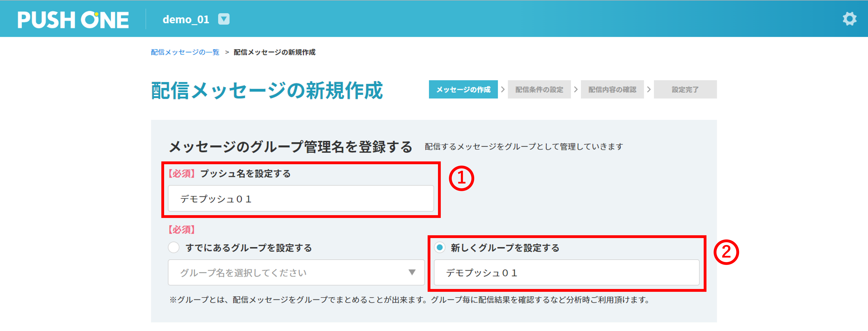Open the グループ名を選択してください dropdown
868x331 pixels.
click(x=296, y=272)
